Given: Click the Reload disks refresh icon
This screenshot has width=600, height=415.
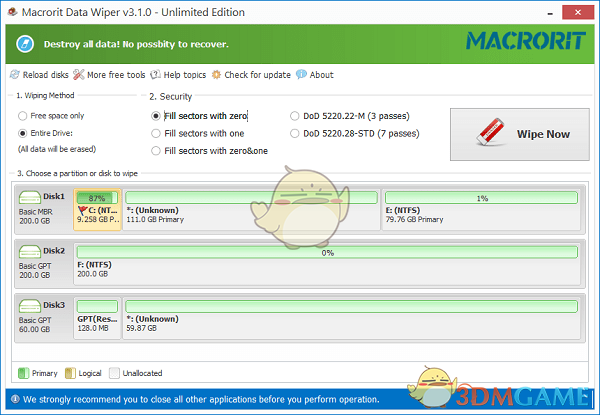Looking at the screenshot, I should point(15,75).
